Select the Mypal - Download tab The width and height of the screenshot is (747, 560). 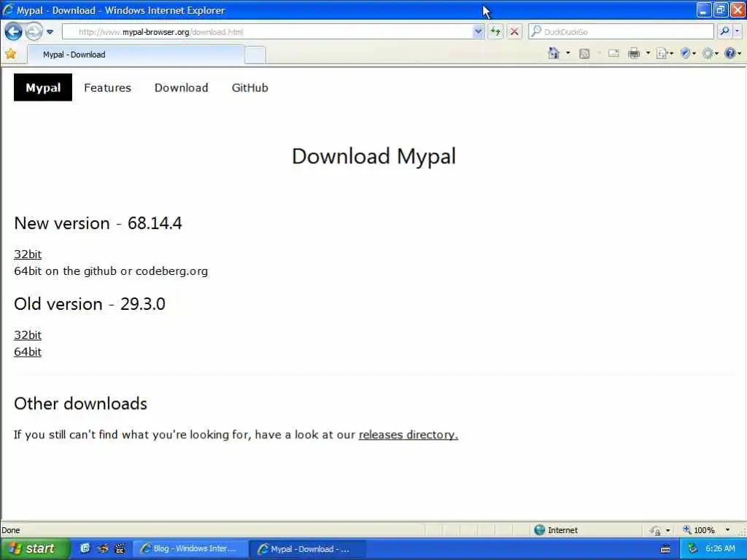pyautogui.click(x=136, y=55)
